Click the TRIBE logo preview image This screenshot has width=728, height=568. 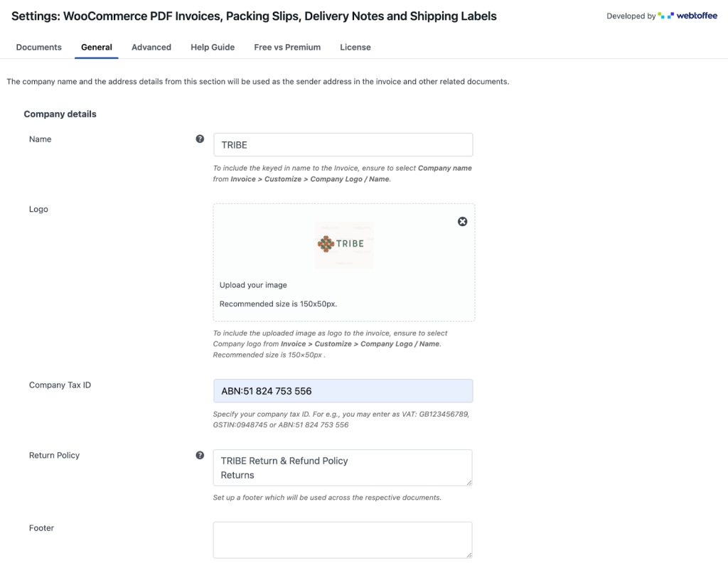[x=343, y=245]
